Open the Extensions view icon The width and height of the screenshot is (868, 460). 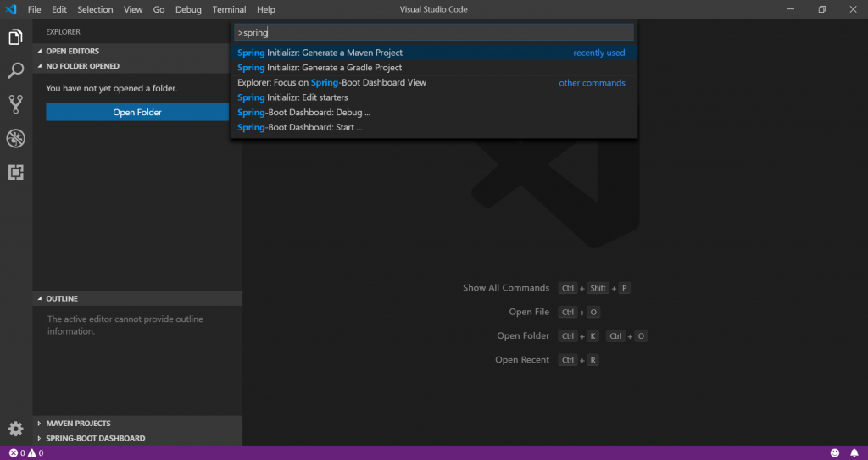tap(15, 173)
